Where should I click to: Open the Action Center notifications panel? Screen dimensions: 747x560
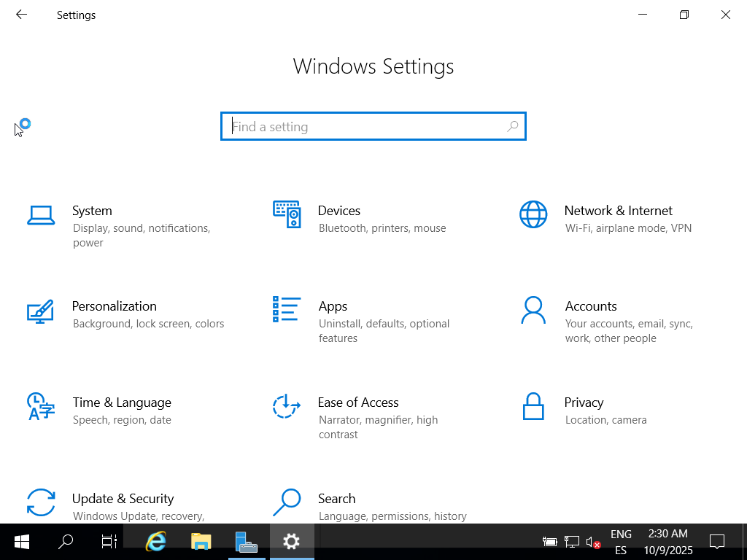[717, 542]
